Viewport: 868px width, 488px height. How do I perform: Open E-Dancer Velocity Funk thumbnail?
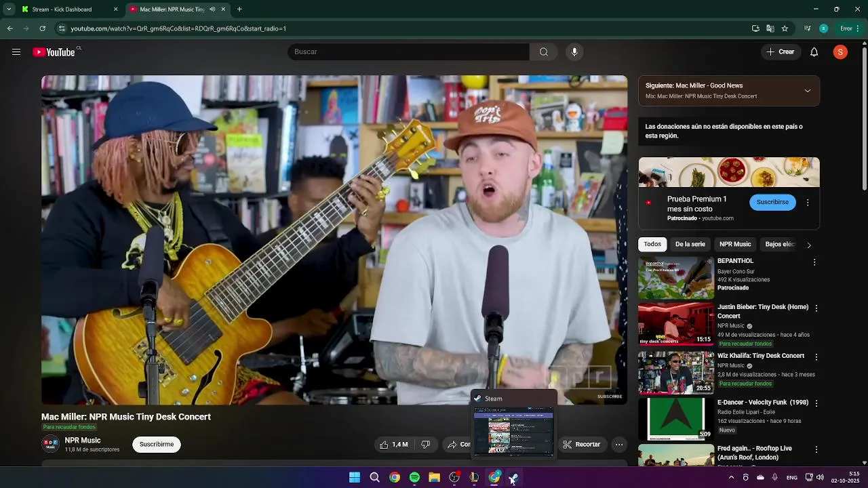(676, 419)
